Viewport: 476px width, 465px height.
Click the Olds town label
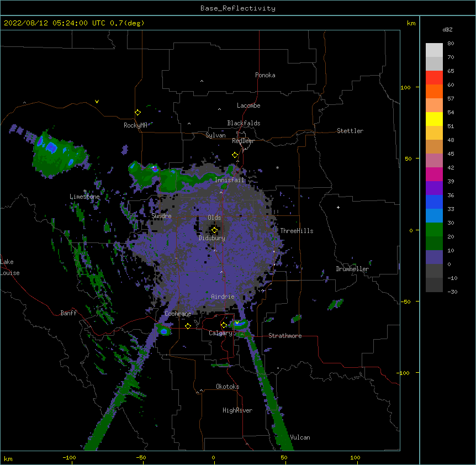(214, 218)
